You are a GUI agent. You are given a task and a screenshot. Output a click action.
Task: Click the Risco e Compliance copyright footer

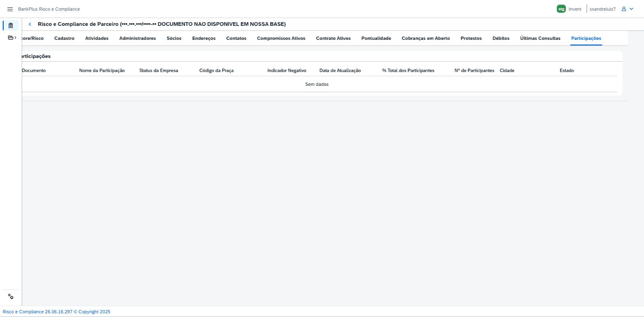[x=56, y=312]
